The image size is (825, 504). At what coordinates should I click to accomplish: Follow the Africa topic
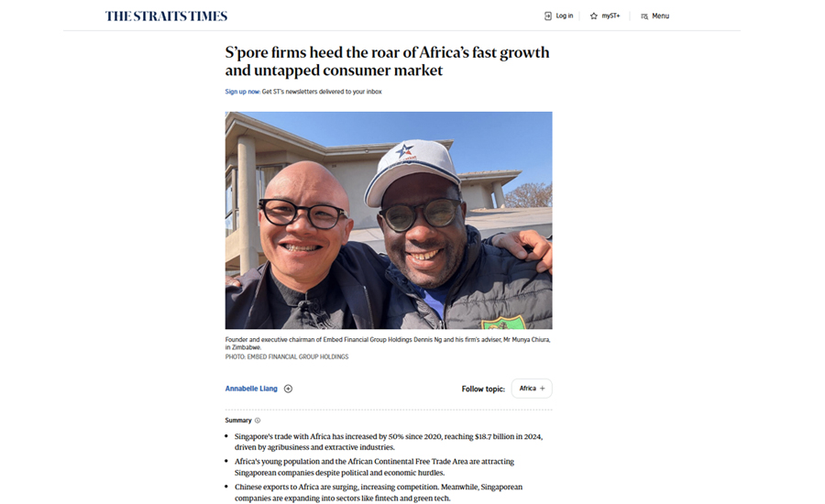532,389
